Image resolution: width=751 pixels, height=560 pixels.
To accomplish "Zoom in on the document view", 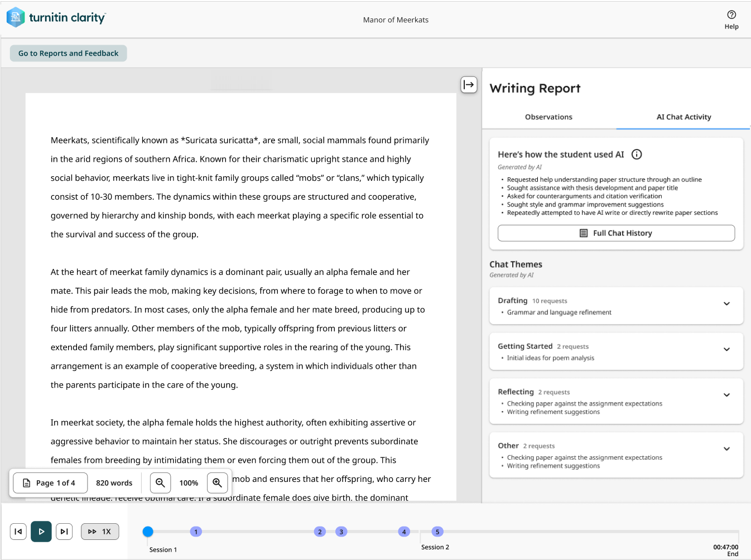I will tap(218, 482).
